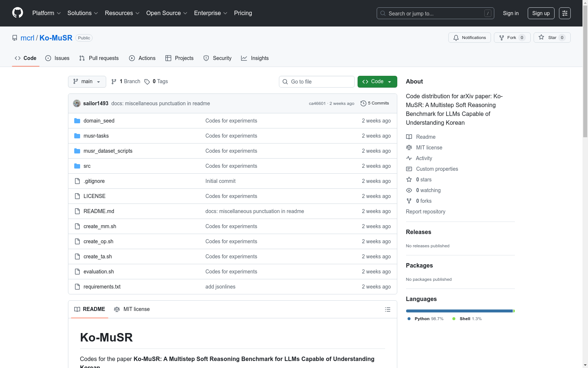Click the branch icon next to 1 Branch
This screenshot has height=368, width=588.
pos(114,82)
